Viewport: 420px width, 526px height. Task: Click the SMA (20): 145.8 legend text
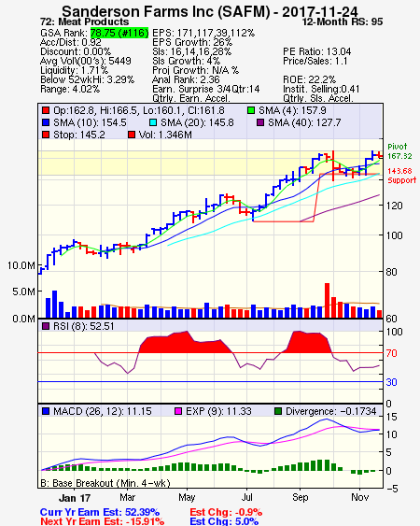[x=197, y=122]
